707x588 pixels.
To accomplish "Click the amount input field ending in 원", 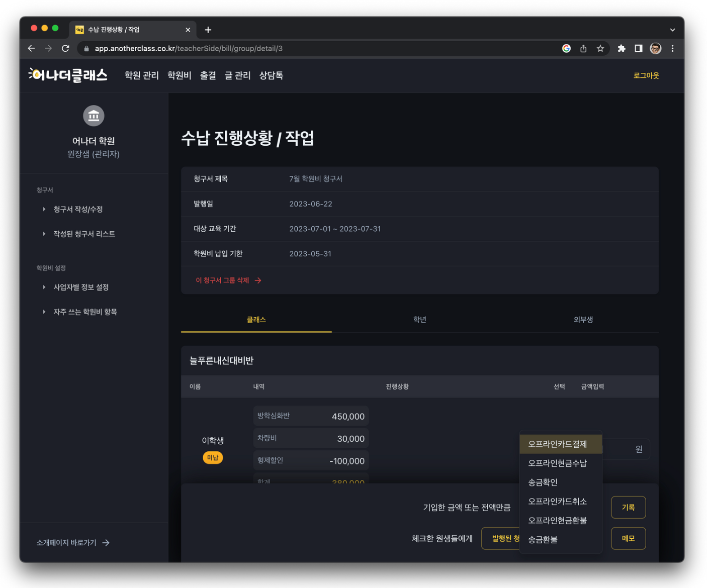I will (x=626, y=449).
